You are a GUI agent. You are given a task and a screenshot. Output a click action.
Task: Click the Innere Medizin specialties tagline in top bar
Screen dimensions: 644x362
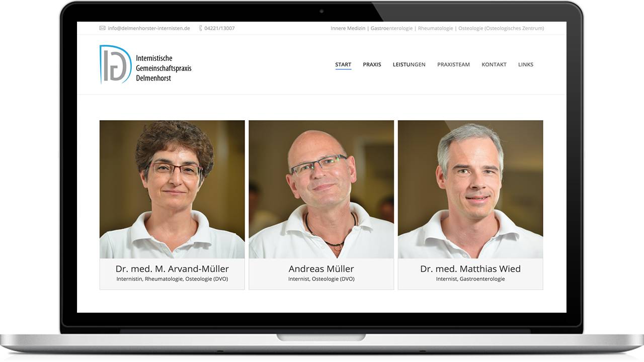pyautogui.click(x=437, y=28)
